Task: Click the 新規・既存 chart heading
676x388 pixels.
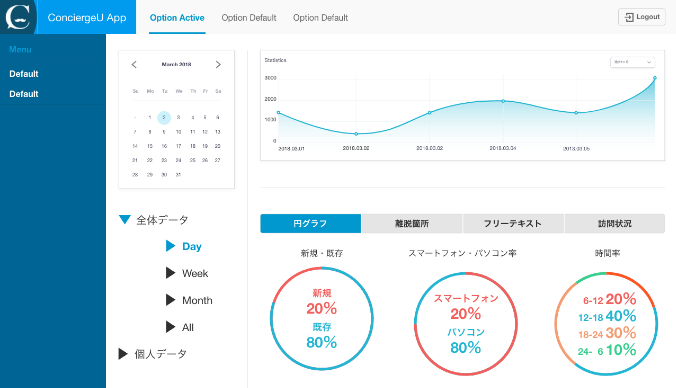Action: 322,253
